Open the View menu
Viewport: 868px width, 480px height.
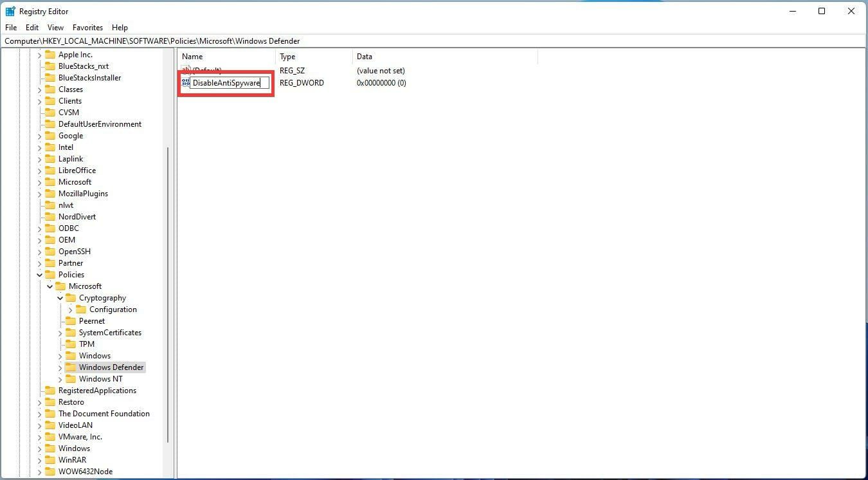pyautogui.click(x=56, y=28)
